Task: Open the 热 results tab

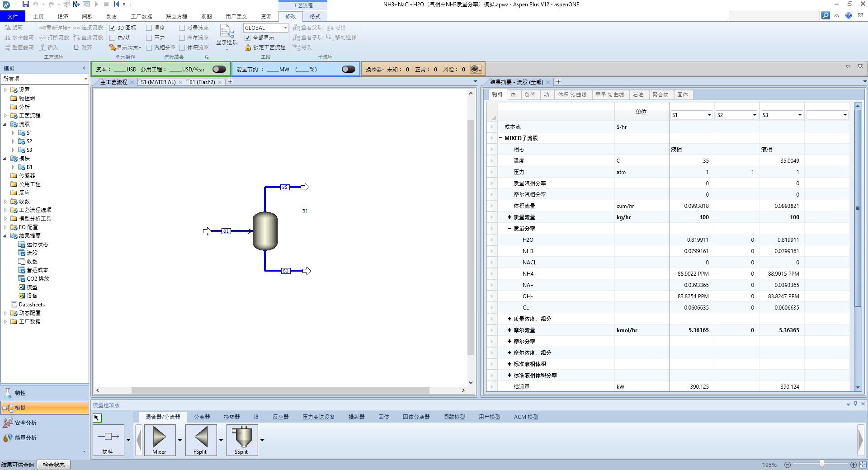Action: coord(513,94)
